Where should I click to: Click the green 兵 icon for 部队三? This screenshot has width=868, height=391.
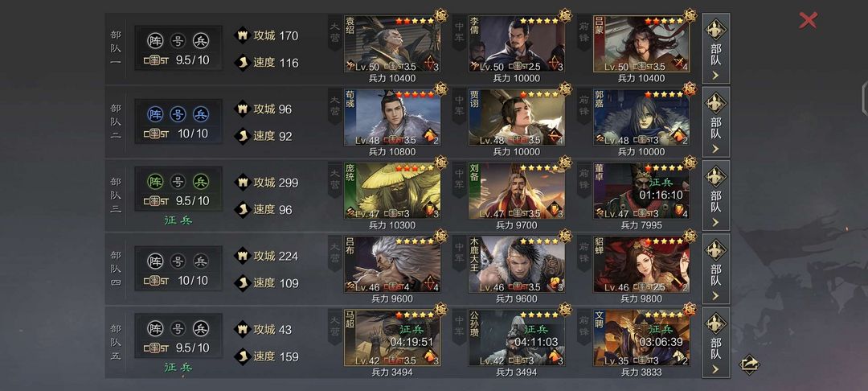click(x=201, y=182)
